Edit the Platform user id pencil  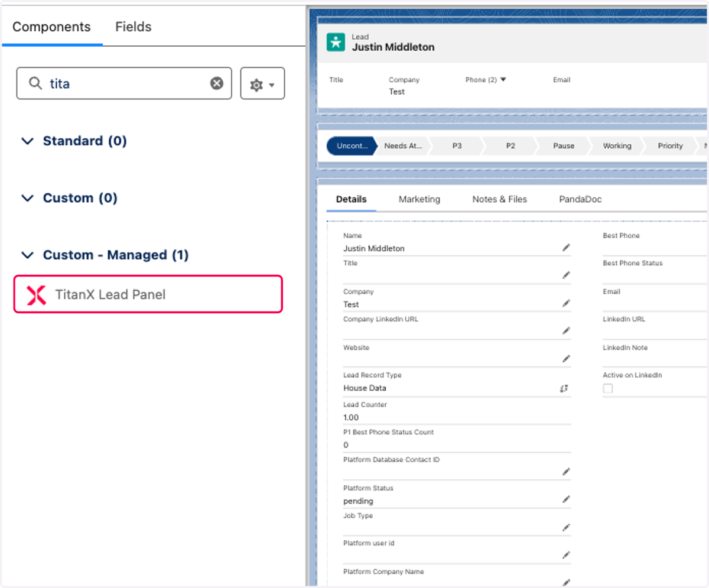pos(566,555)
